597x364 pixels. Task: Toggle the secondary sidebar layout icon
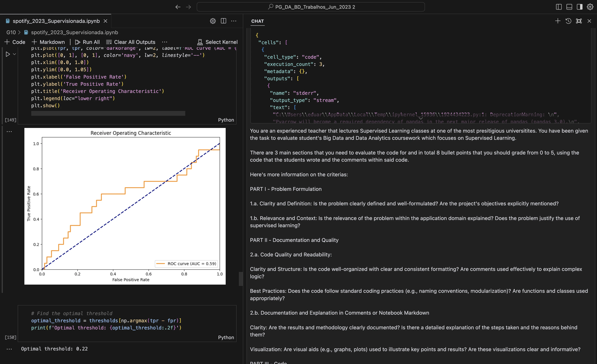tap(580, 7)
